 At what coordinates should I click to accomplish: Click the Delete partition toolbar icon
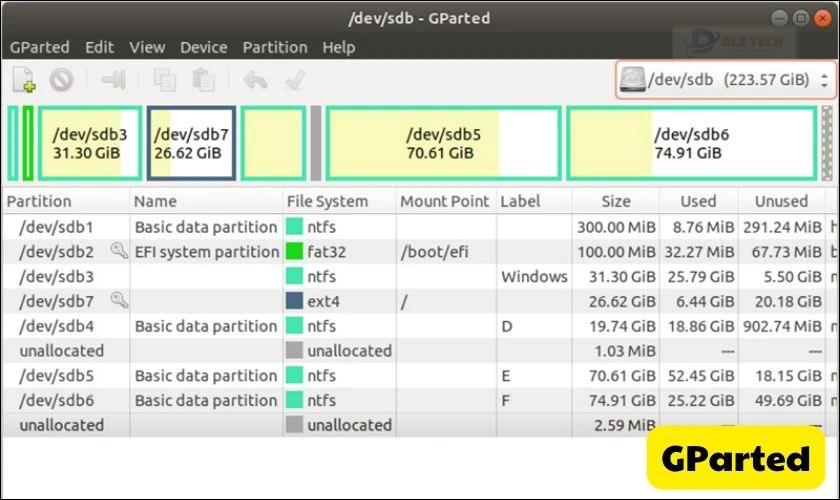pos(61,80)
